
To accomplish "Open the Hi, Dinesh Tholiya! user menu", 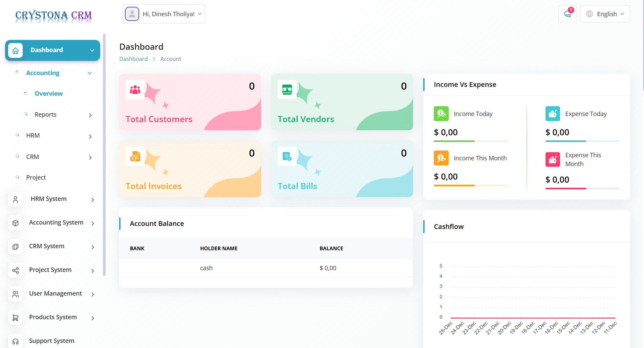I will (x=164, y=14).
